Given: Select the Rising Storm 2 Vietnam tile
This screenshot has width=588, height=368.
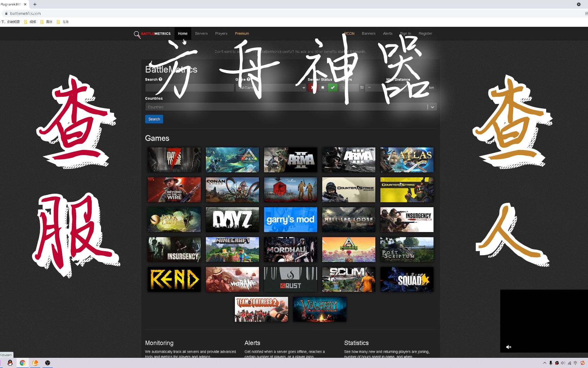Looking at the screenshot, I should pos(232,279).
